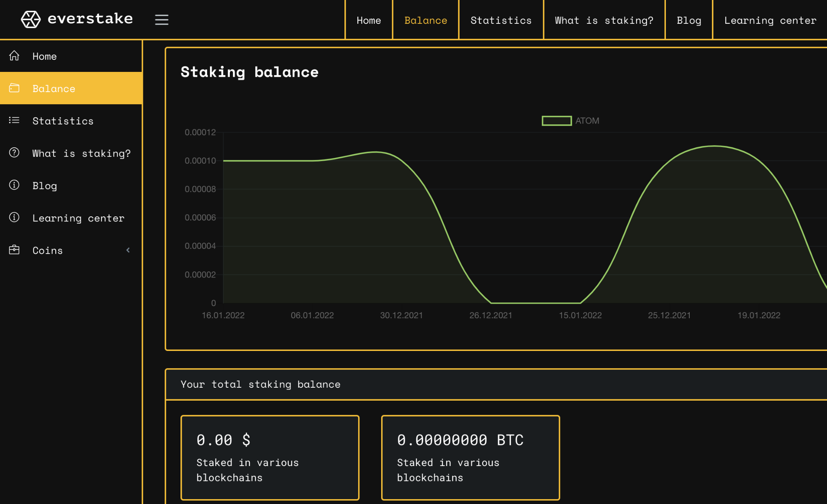Click Home in the top navigation bar

(368, 20)
